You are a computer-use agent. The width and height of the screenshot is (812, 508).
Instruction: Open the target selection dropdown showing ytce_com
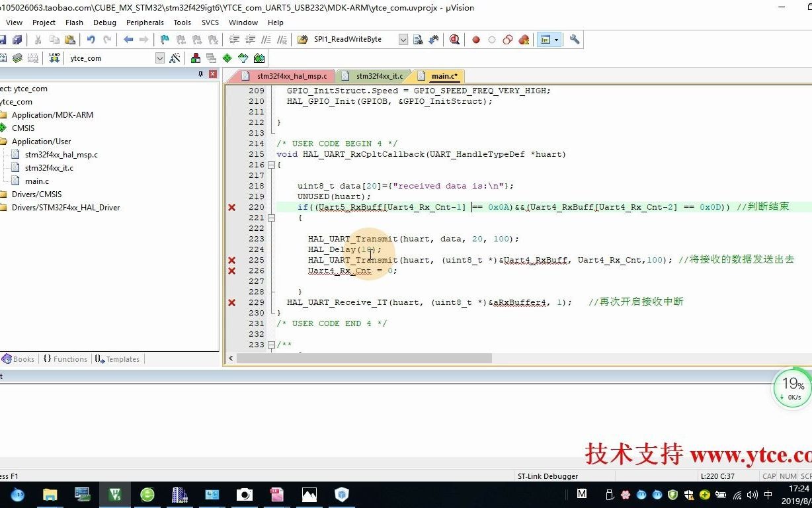[160, 58]
